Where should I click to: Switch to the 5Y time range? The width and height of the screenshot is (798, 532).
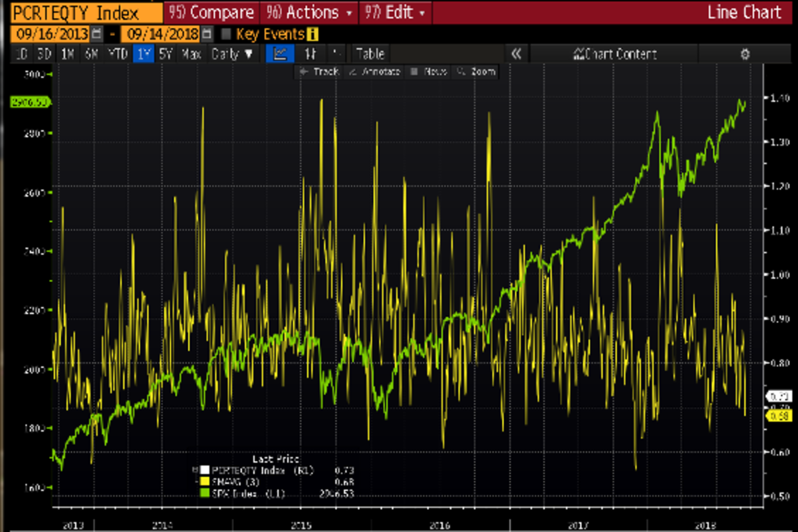click(x=166, y=54)
